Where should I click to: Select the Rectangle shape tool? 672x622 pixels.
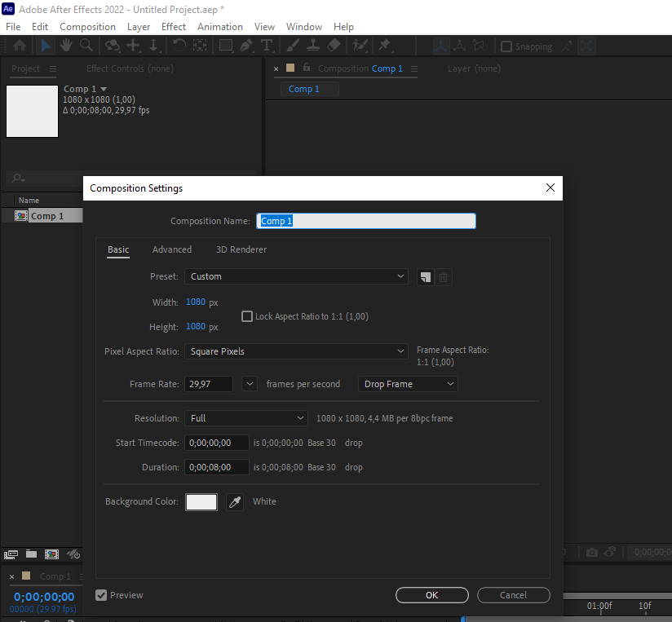pos(226,46)
